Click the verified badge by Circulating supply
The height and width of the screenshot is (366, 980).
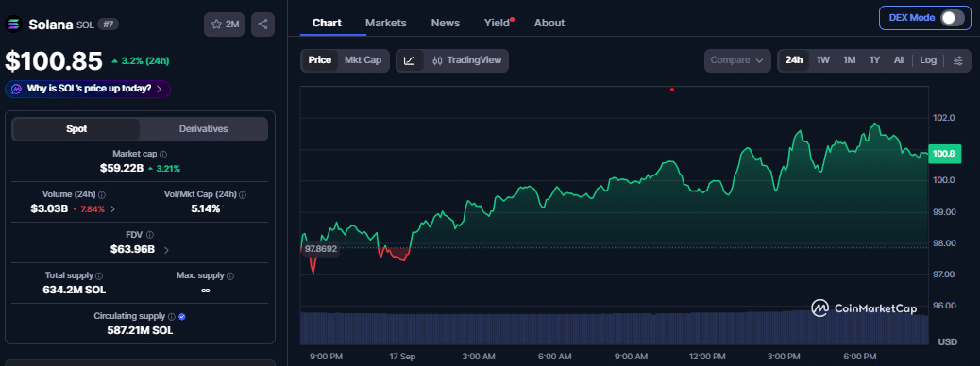pos(182,317)
